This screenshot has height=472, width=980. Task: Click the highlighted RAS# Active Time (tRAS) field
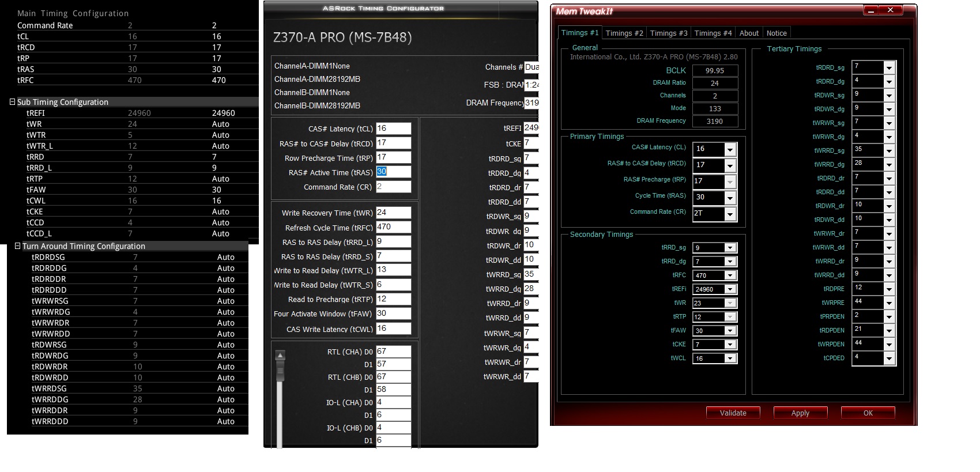pos(393,172)
